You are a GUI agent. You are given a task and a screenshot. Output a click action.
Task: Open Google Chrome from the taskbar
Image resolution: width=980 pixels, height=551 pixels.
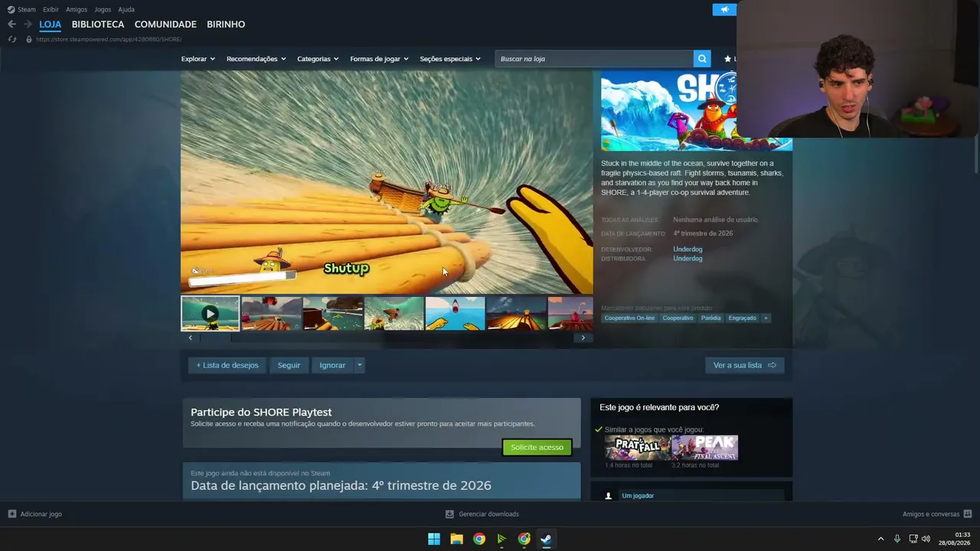click(479, 539)
